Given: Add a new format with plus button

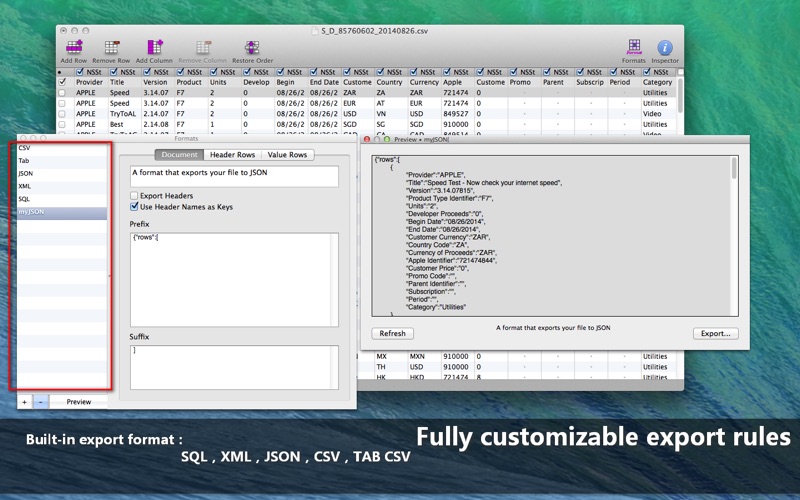Looking at the screenshot, I should coord(24,402).
